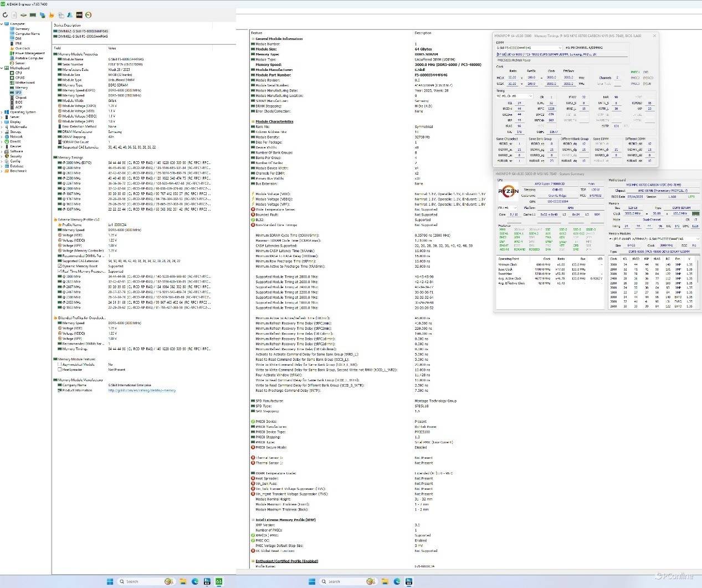Click the user-figure toolbar icon
The height and width of the screenshot is (588, 702).
click(70, 15)
